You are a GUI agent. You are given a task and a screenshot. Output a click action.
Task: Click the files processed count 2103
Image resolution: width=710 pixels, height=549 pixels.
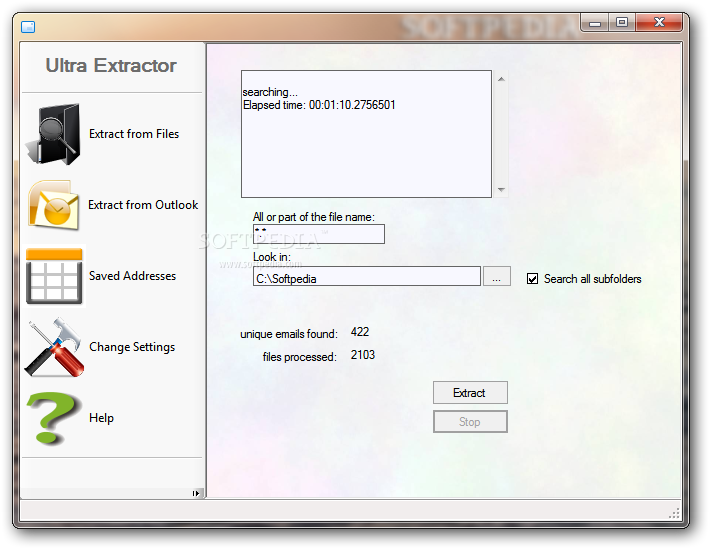pos(363,355)
